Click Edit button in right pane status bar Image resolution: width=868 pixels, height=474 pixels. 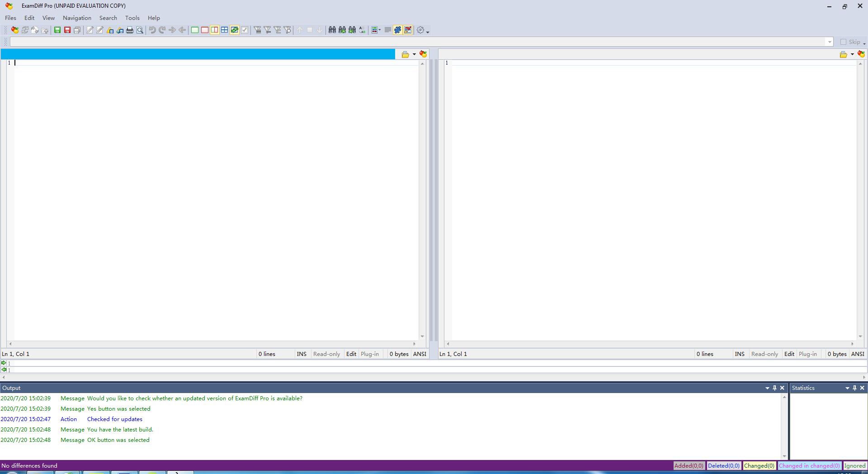789,354
